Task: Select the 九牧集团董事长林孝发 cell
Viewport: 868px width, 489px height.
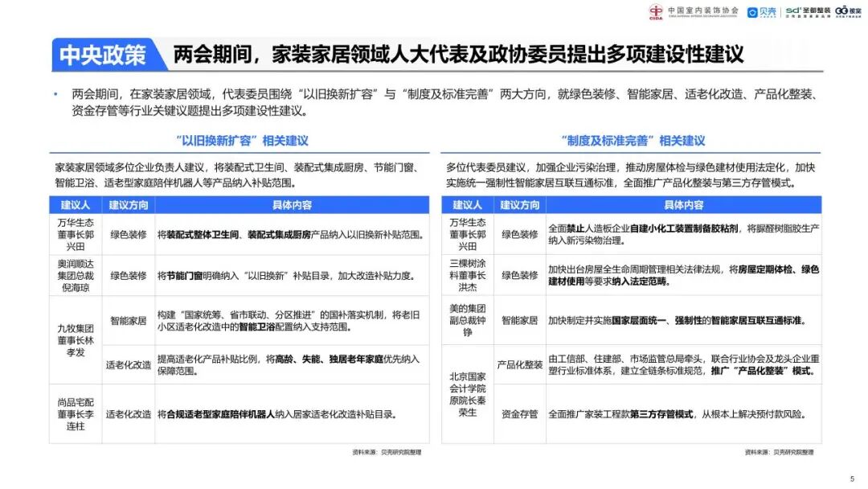Action: pyautogui.click(x=76, y=340)
